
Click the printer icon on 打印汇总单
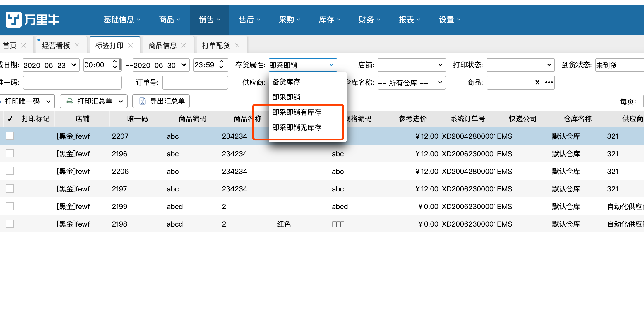[x=70, y=101]
